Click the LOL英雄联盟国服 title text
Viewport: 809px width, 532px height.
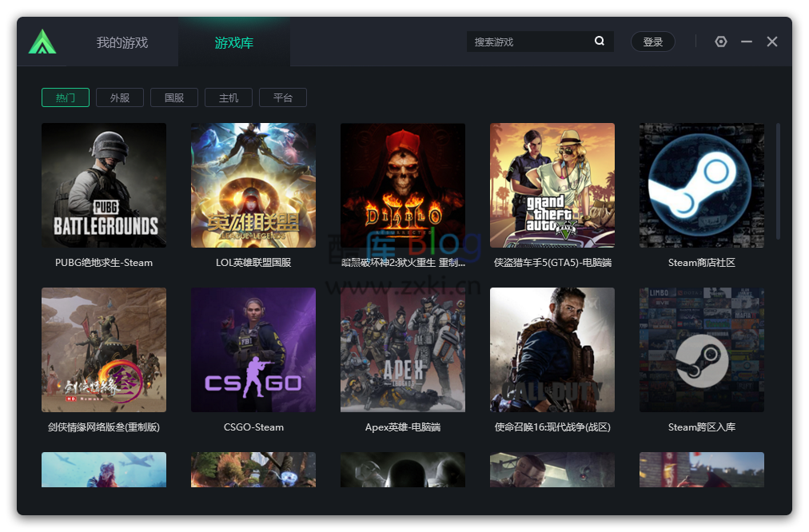(x=253, y=262)
